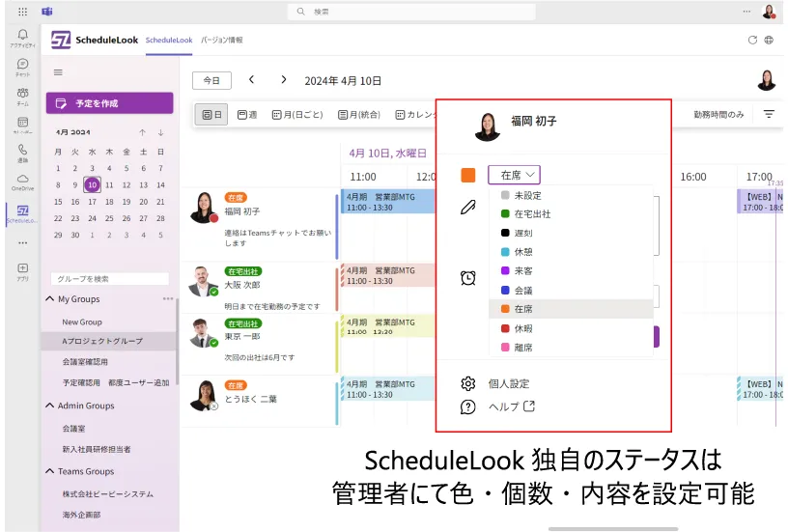Open 個人設定 personal settings
788x532 pixels.
[509, 384]
